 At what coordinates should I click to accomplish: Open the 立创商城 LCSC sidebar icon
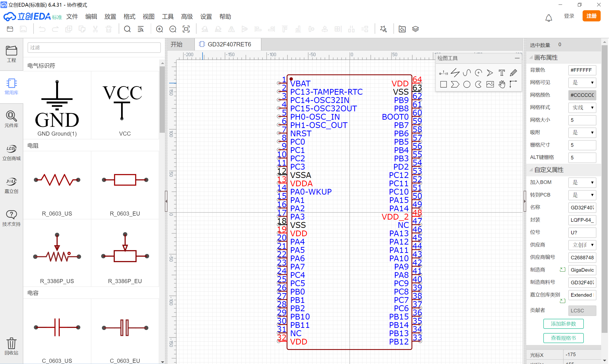coord(11,152)
